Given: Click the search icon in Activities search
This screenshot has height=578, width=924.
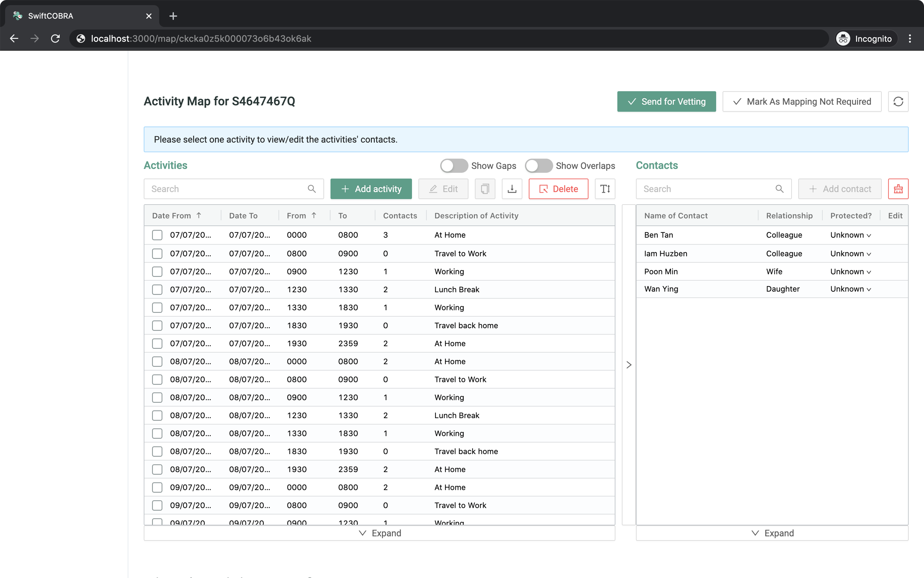Looking at the screenshot, I should tap(312, 189).
